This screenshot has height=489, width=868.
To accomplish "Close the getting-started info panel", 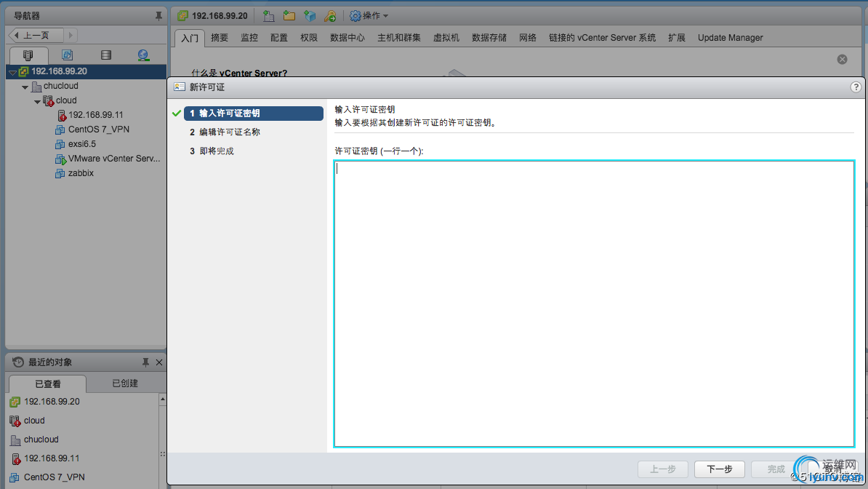I will [x=842, y=60].
